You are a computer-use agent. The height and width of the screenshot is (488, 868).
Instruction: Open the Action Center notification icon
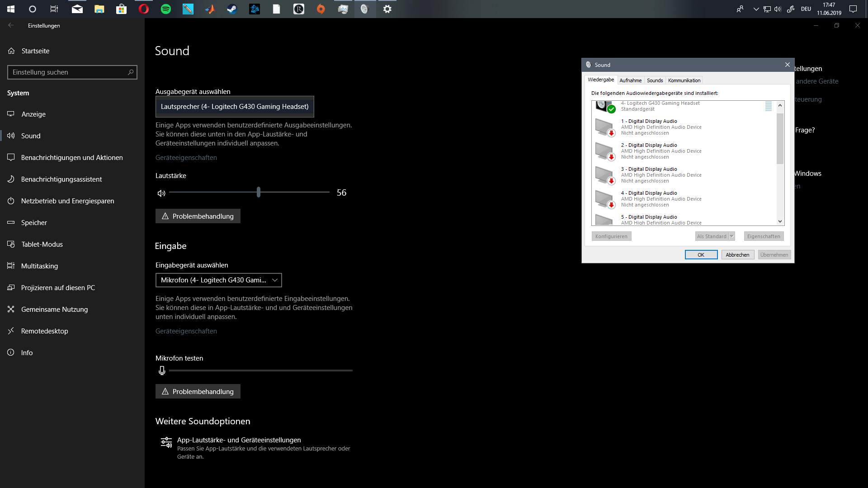coord(853,9)
